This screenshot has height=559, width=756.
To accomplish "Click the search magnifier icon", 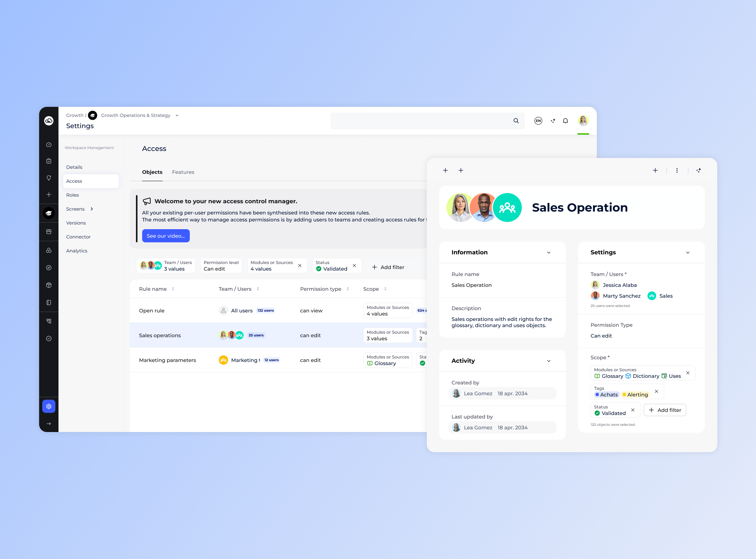I will pos(516,121).
